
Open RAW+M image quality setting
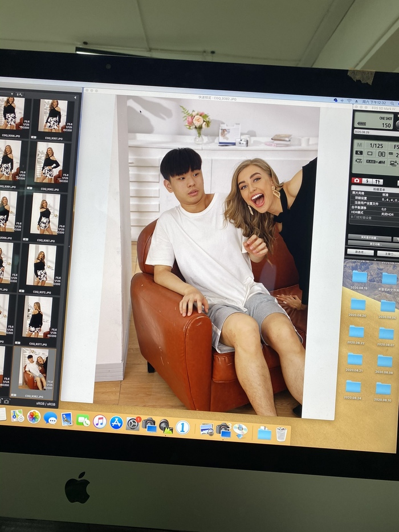tap(376, 162)
